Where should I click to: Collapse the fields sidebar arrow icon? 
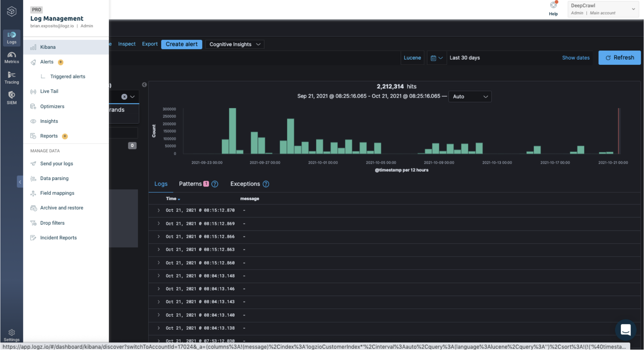point(144,85)
